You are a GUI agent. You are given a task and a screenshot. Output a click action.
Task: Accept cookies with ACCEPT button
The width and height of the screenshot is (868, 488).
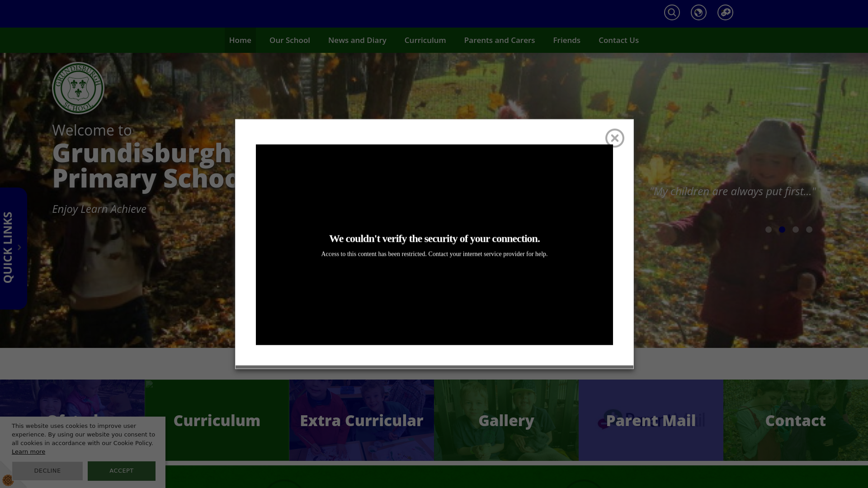point(122,471)
